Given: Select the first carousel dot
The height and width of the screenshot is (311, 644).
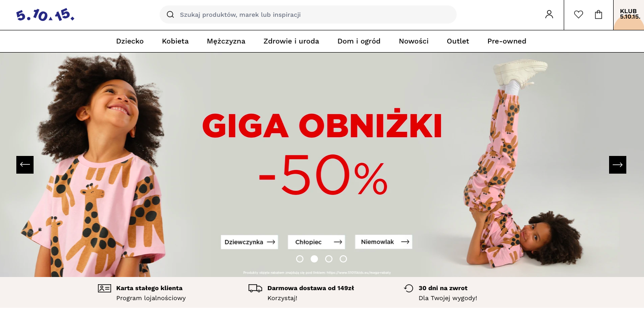Looking at the screenshot, I should point(300,259).
